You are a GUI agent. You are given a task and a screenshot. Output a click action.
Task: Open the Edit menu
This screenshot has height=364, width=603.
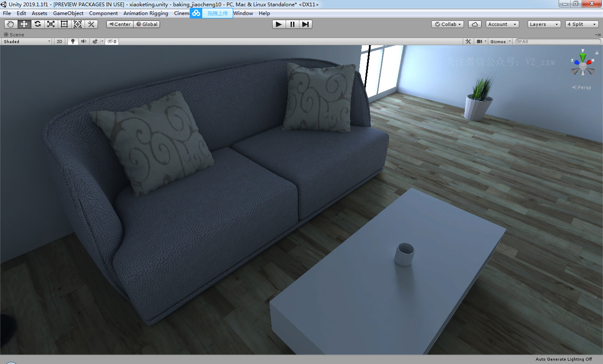[21, 13]
